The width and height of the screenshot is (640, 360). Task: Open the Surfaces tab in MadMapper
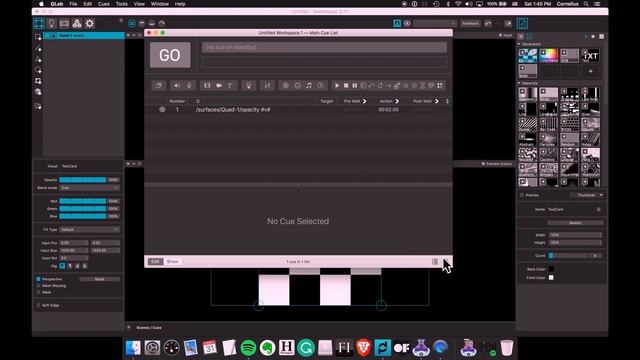(39, 23)
